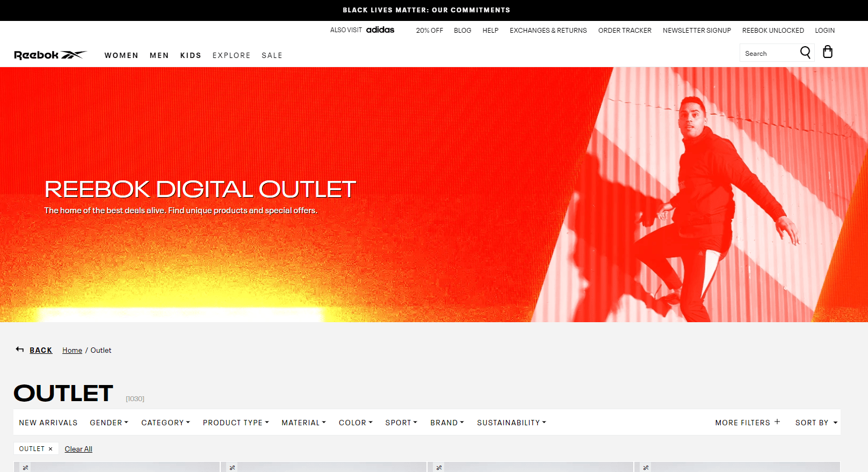The width and height of the screenshot is (868, 472).
Task: Click the BACK link
Action: pos(41,350)
